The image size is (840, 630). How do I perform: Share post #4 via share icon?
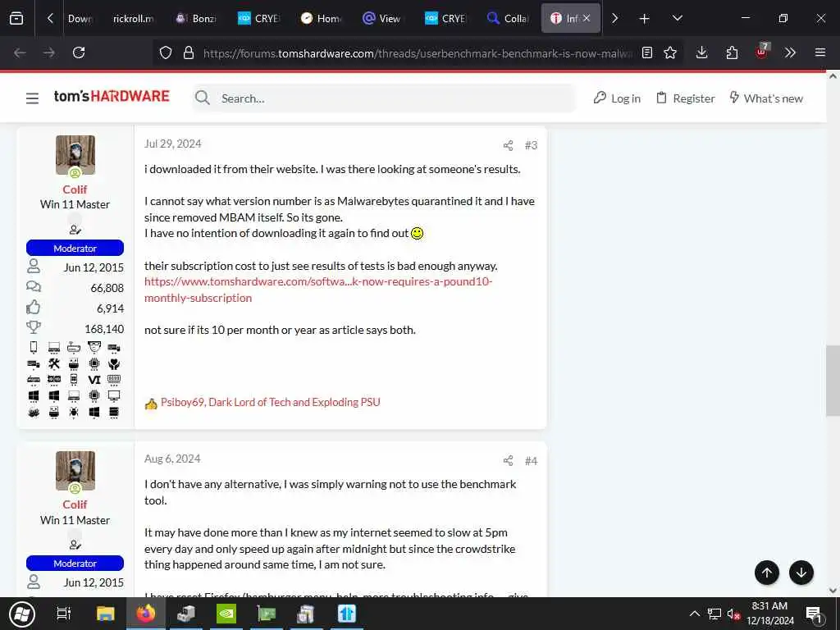508,461
